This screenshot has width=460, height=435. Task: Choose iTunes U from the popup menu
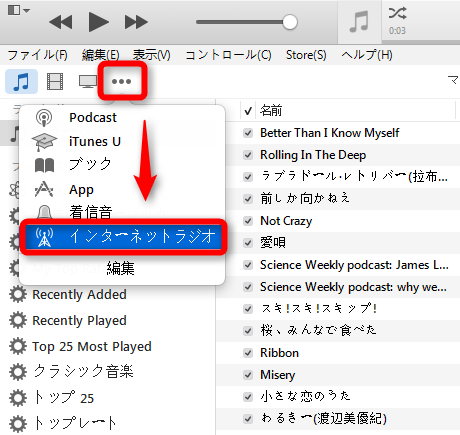tap(95, 142)
